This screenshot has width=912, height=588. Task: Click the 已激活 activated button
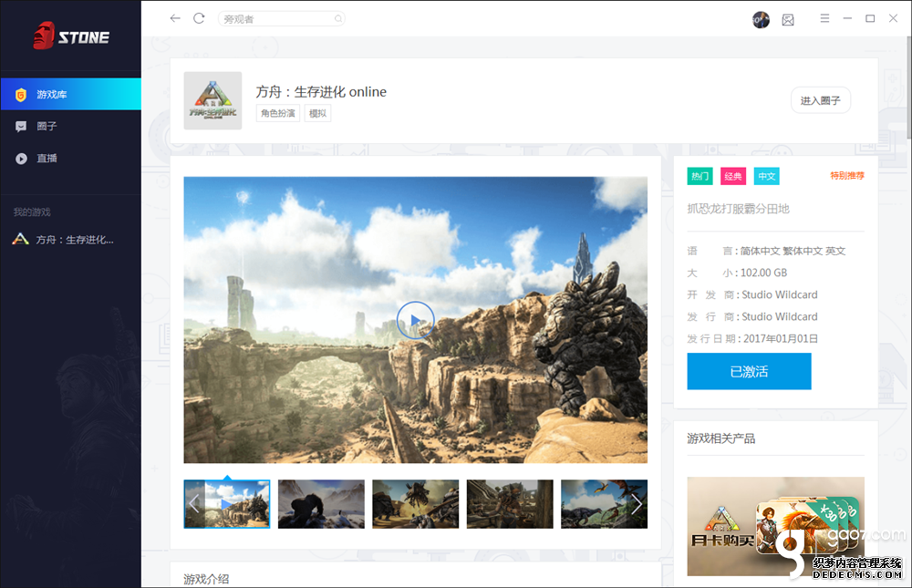coord(749,371)
